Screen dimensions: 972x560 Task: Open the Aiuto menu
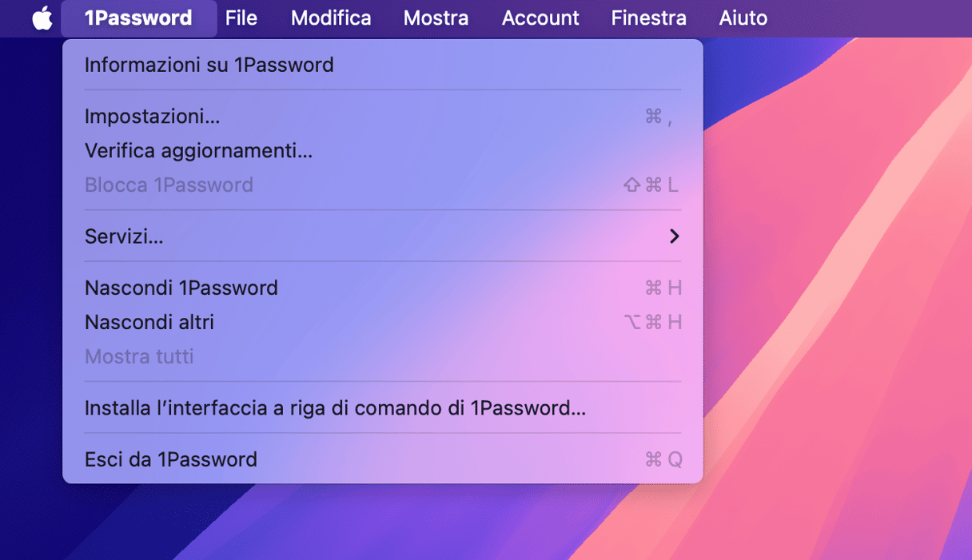point(743,18)
